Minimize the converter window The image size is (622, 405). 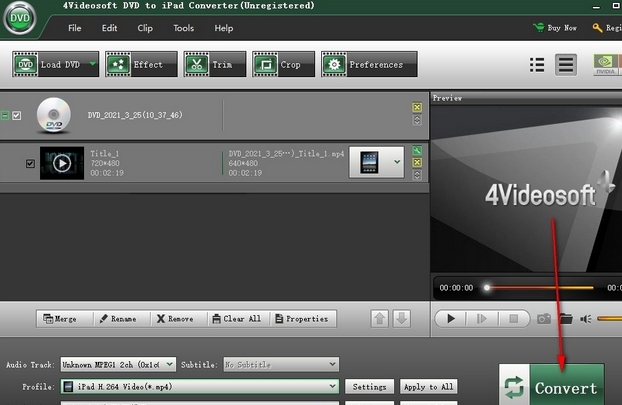(596, 7)
